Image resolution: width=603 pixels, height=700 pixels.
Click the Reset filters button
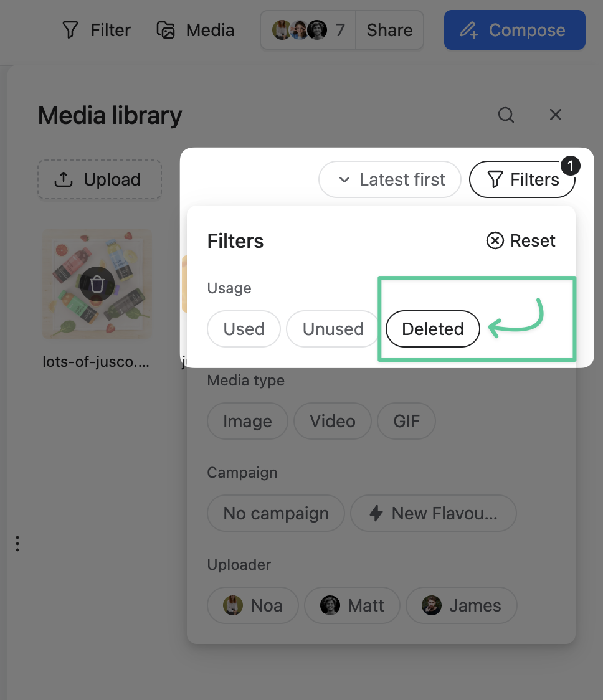point(521,241)
